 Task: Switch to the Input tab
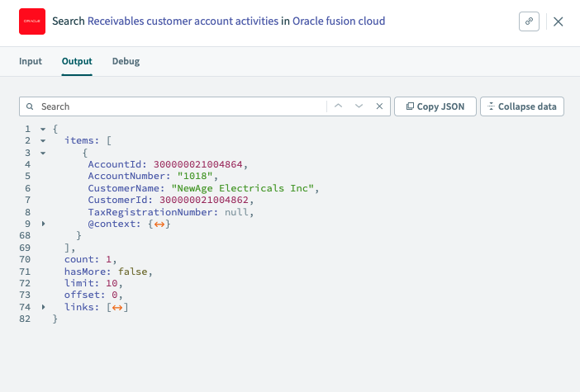[x=31, y=61]
